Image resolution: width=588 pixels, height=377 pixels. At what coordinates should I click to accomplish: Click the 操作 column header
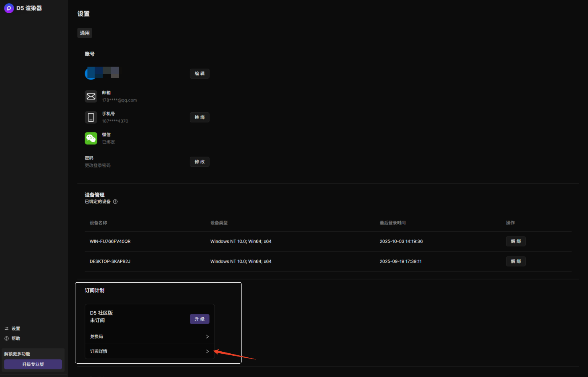(510, 223)
